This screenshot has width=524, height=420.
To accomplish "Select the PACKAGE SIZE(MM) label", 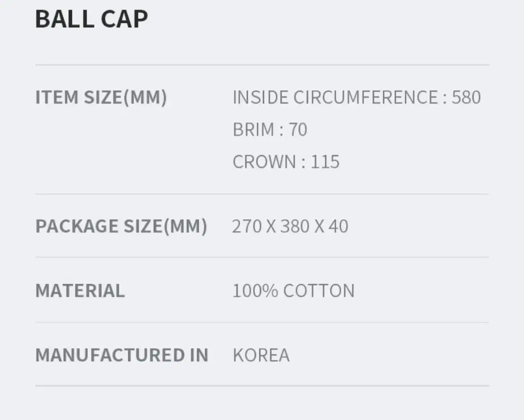I will pyautogui.click(x=121, y=227).
